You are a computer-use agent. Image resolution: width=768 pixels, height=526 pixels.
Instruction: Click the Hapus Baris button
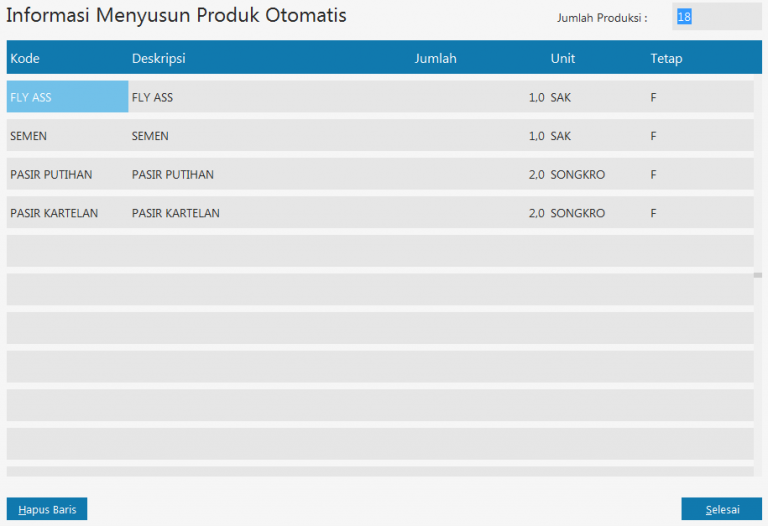pos(47,509)
